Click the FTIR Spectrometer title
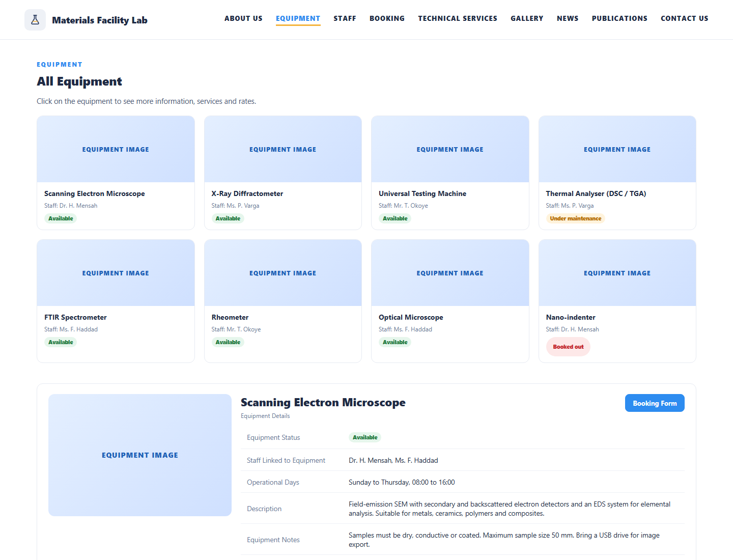 (x=75, y=317)
